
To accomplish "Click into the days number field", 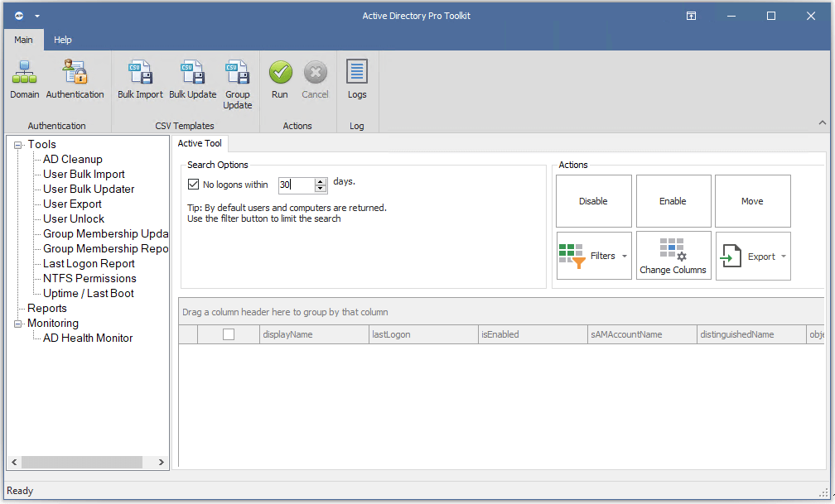I will coord(297,185).
